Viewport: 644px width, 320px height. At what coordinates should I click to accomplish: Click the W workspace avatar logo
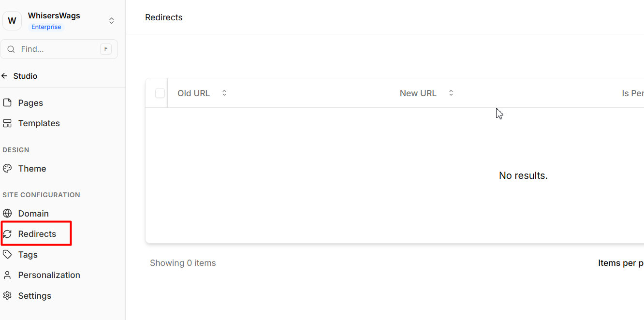(x=12, y=21)
